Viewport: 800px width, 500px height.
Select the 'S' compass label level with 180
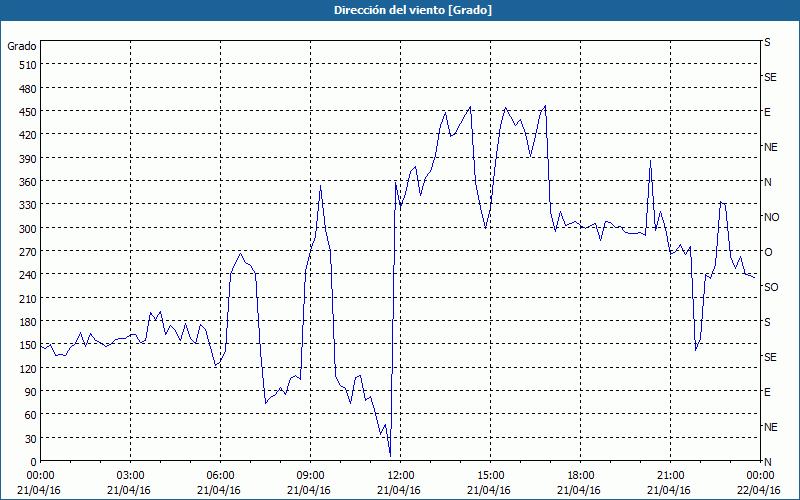[x=767, y=322]
